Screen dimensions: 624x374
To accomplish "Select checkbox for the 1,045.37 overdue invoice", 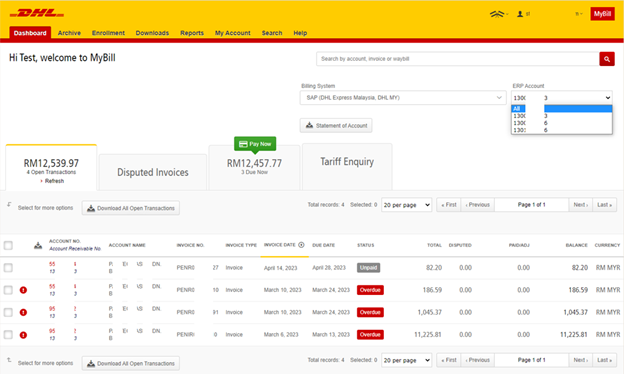I will [x=8, y=312].
